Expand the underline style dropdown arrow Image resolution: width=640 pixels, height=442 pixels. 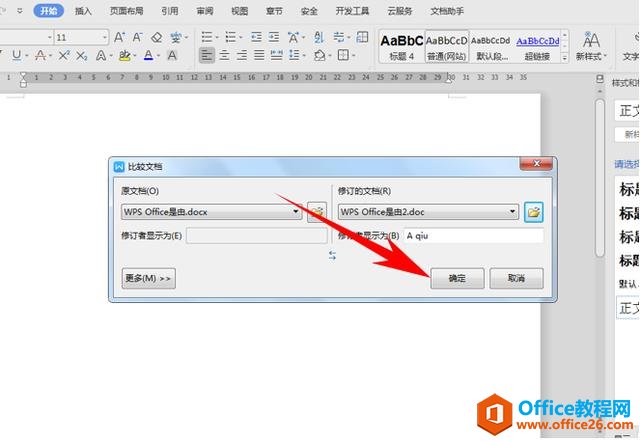click(27, 55)
